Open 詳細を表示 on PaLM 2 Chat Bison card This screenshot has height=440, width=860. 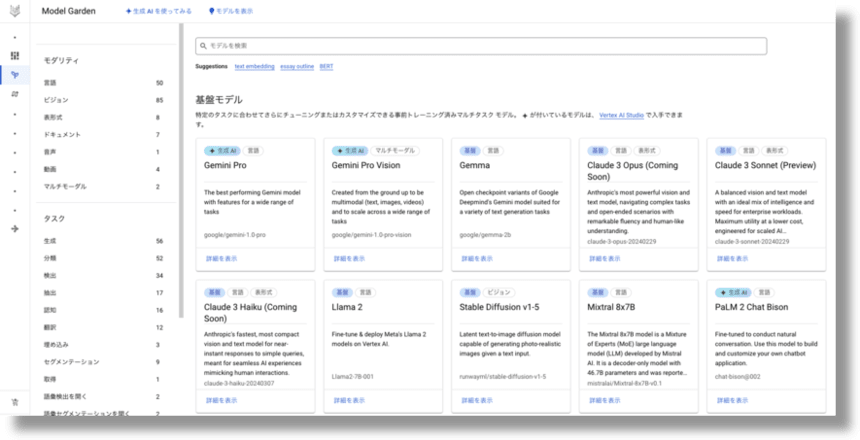pos(733,400)
